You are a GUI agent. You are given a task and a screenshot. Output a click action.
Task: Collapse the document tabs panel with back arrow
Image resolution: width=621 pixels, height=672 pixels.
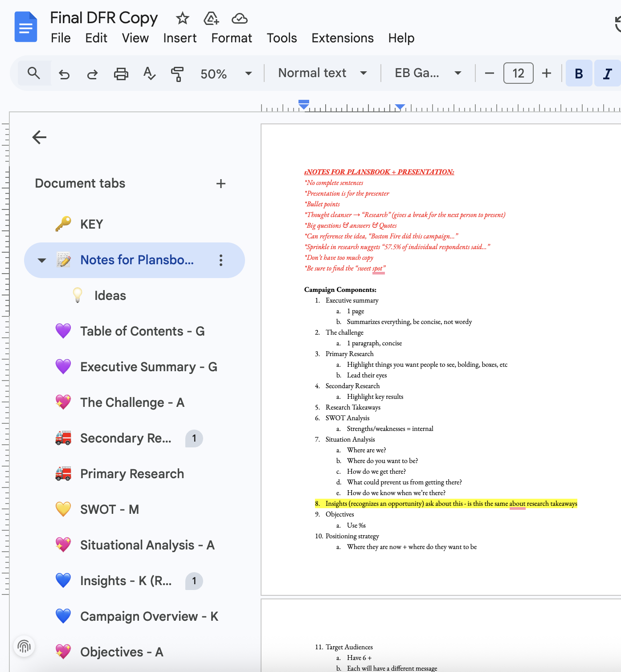pos(40,137)
